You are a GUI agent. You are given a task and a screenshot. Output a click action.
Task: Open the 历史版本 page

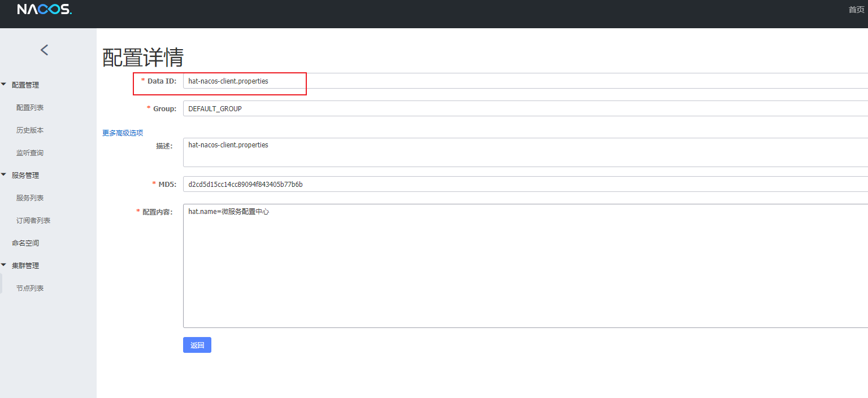(x=29, y=129)
